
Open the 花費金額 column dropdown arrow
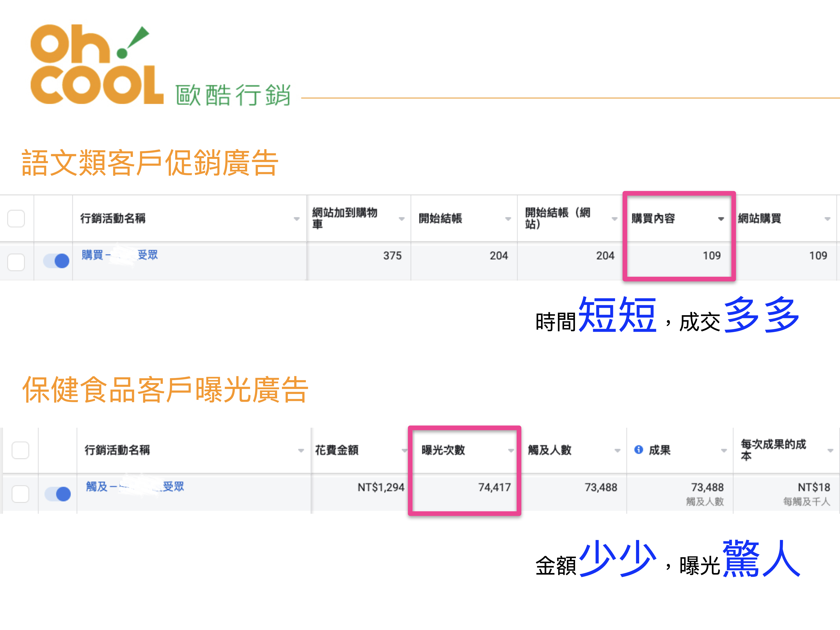[x=404, y=450]
